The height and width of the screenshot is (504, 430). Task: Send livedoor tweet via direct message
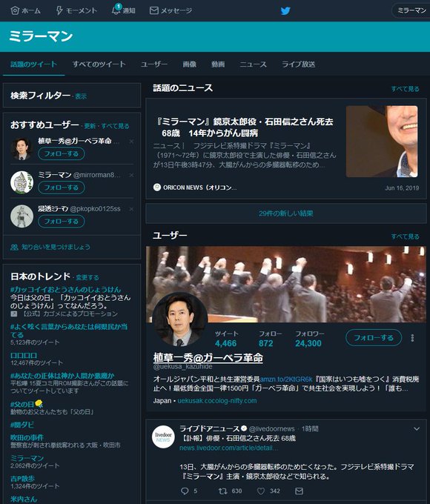(x=299, y=491)
